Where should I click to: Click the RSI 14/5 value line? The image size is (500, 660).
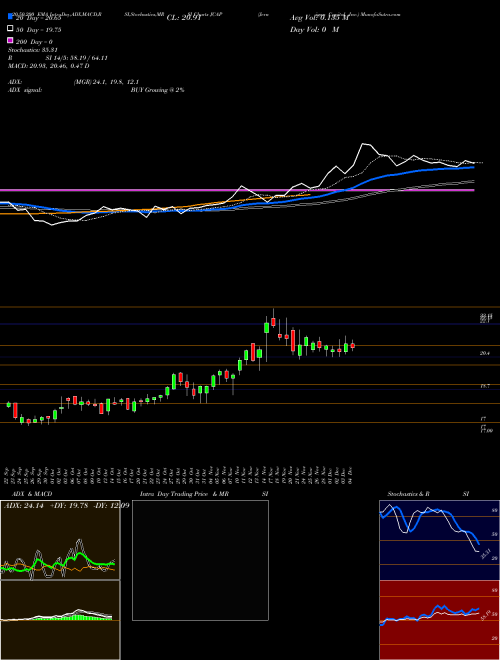click(58, 58)
